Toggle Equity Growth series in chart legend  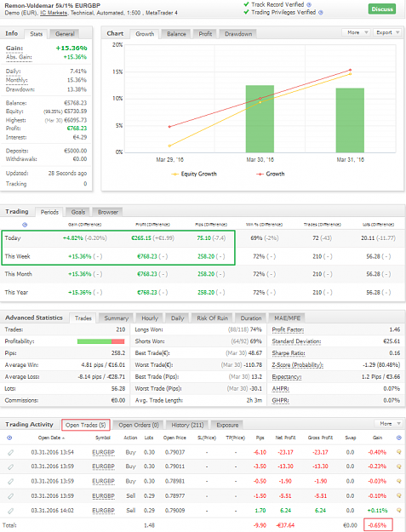[x=194, y=174]
